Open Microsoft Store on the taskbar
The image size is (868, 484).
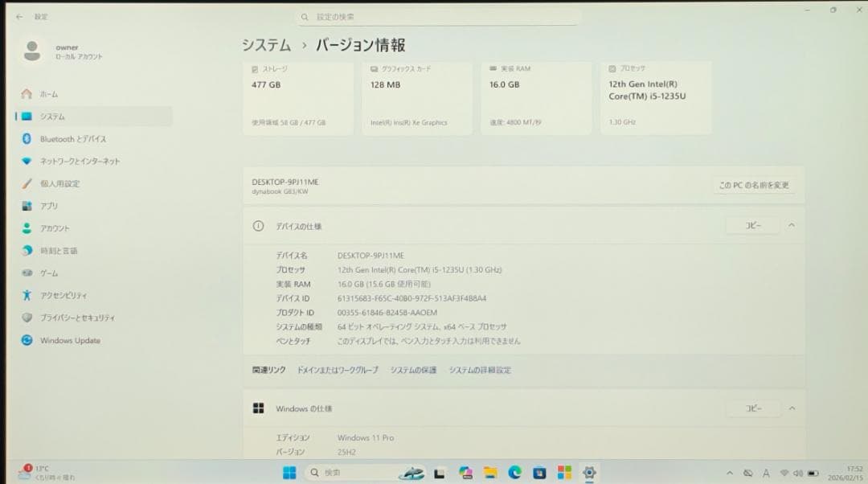(x=539, y=473)
